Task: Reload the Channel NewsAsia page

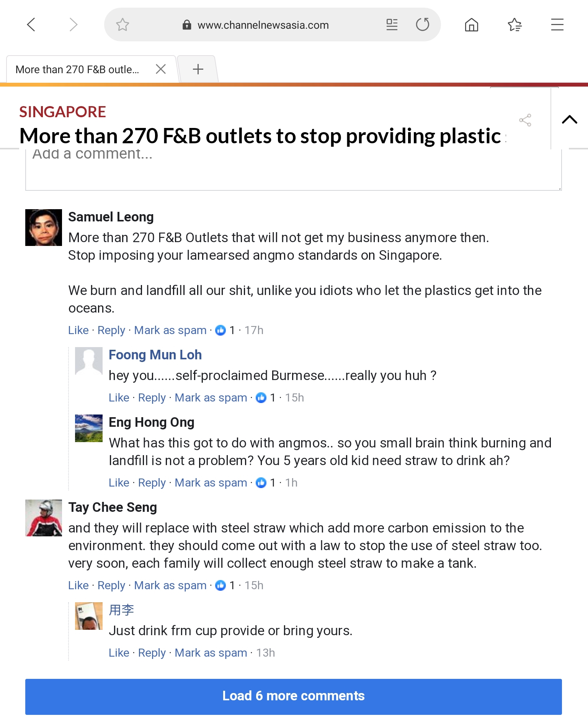Action: coord(423,25)
